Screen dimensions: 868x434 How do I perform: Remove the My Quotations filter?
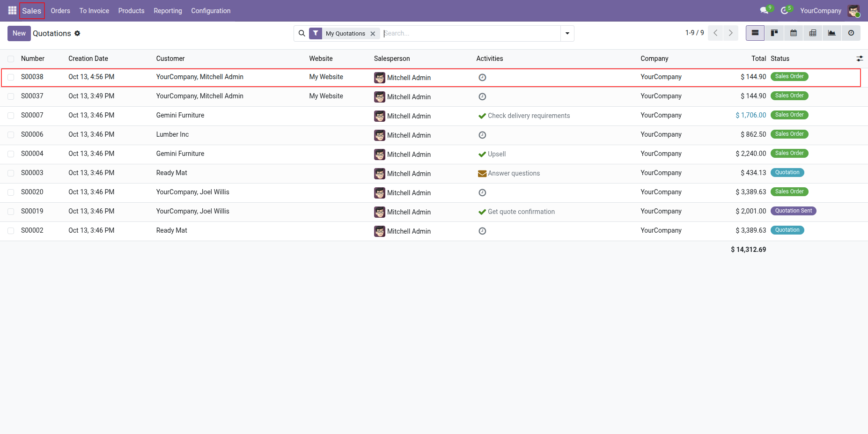(x=373, y=34)
